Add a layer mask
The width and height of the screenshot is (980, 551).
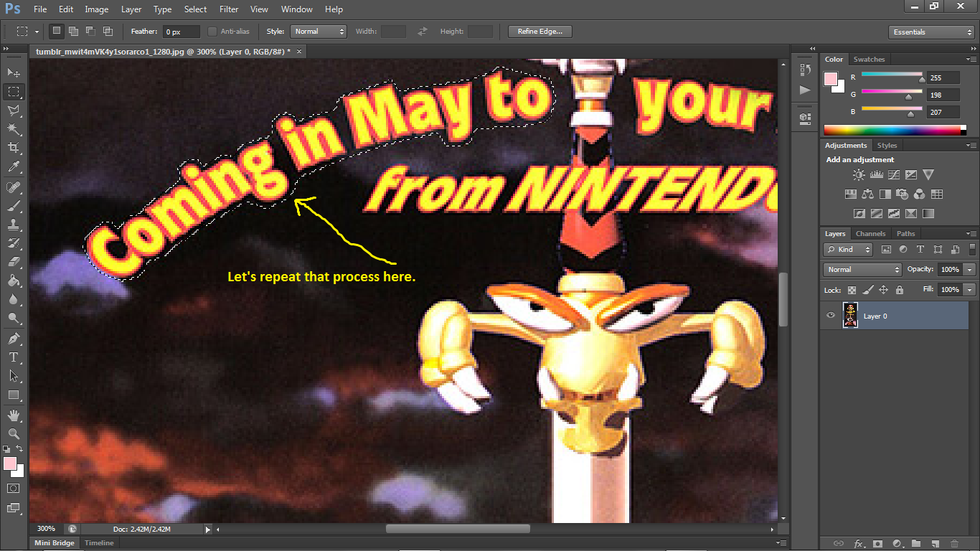click(877, 544)
